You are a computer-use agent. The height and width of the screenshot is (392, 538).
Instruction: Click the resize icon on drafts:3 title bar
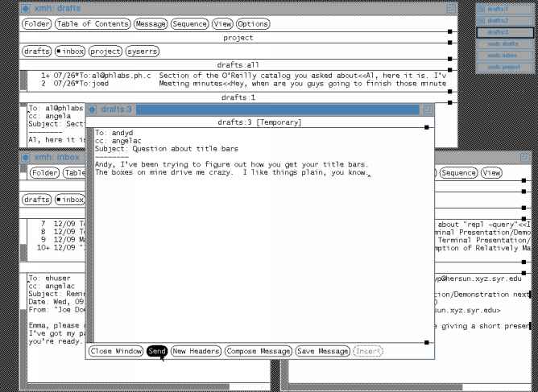[427, 109]
